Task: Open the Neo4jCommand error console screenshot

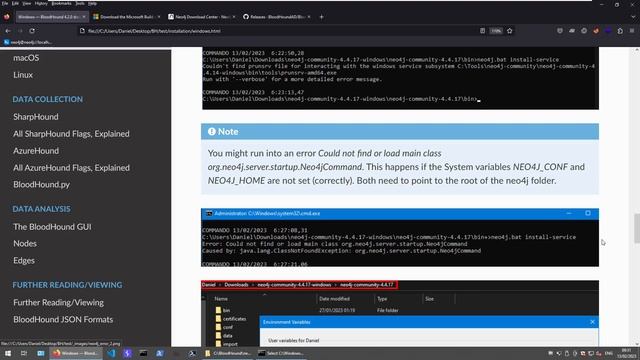Action: click(x=400, y=238)
